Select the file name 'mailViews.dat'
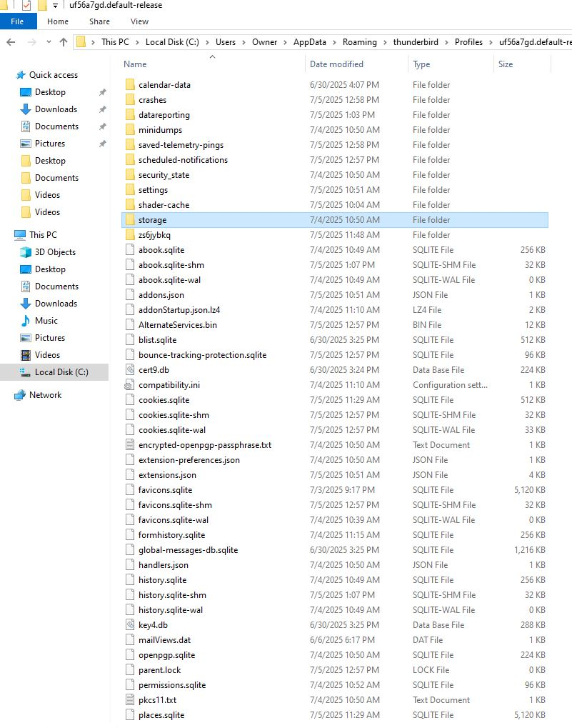This screenshot has width=572, height=728. point(165,640)
